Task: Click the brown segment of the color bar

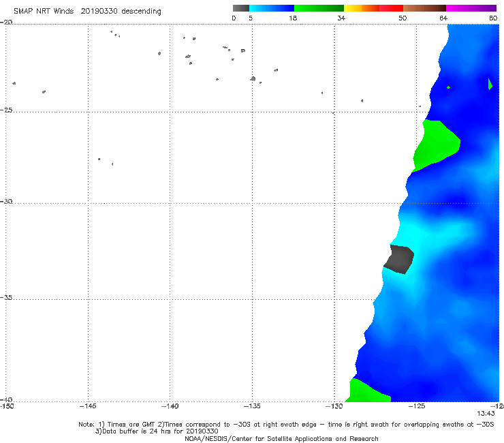Action: point(424,8)
